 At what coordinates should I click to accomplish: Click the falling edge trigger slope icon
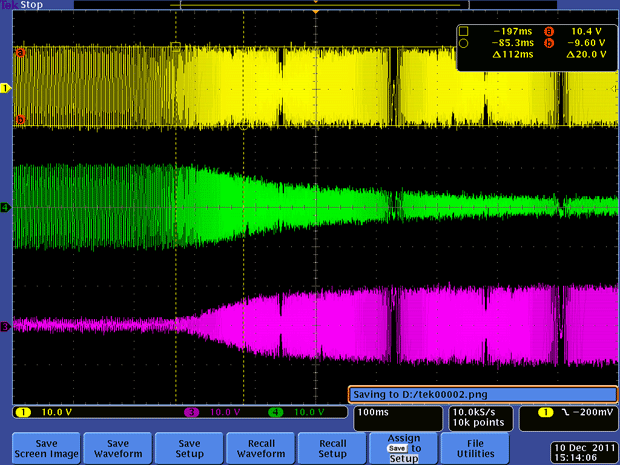(565, 412)
